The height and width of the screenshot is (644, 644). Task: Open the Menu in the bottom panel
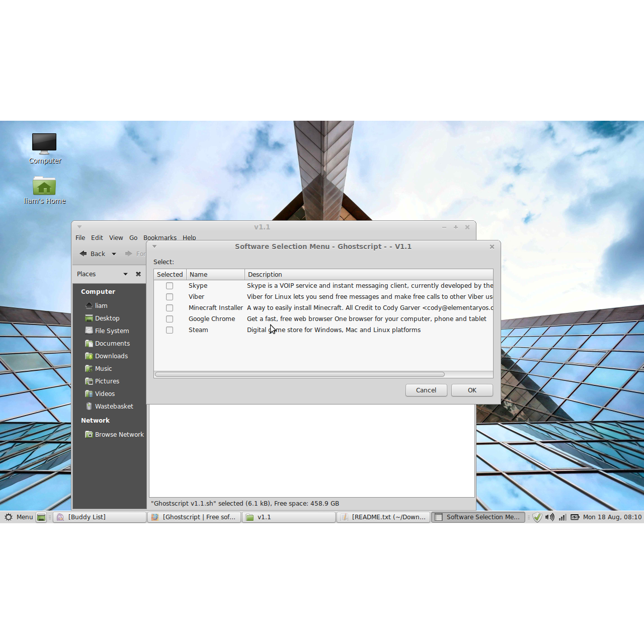click(x=19, y=517)
